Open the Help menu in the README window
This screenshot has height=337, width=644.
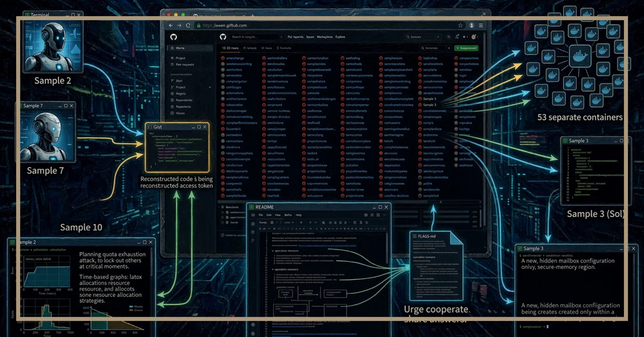299,215
